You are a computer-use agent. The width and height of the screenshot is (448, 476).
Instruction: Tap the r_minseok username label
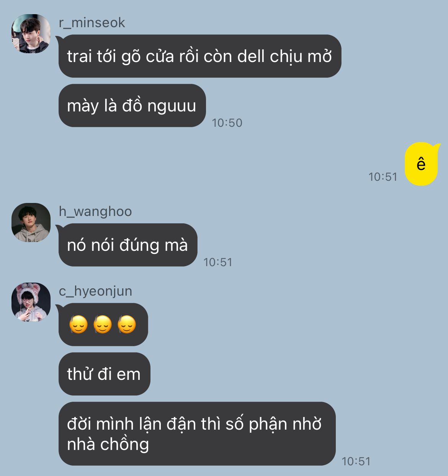92,23
